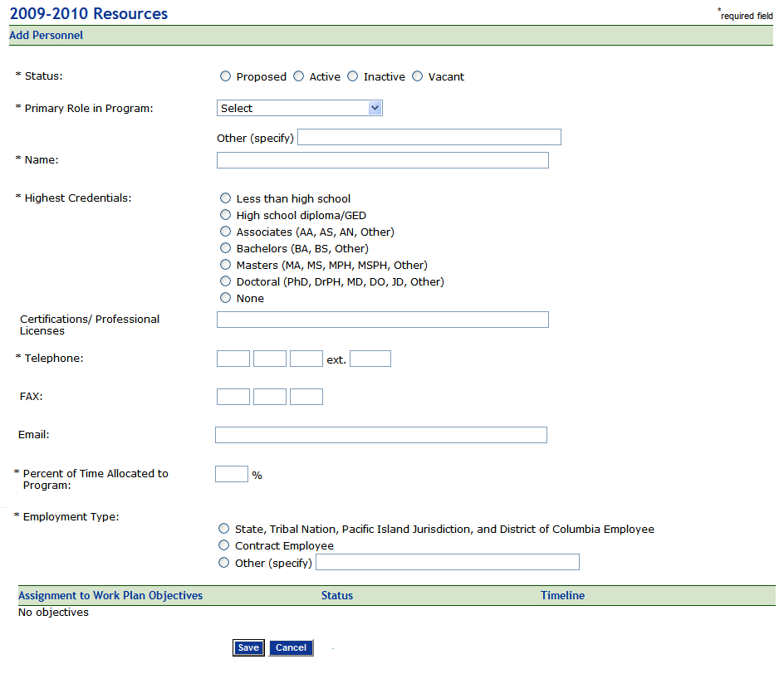Viewport: 784px width, 674px height.
Task: Choose Doctoral (PhD, DrPH, MD, DO, JD, Other)
Action: coord(226,281)
